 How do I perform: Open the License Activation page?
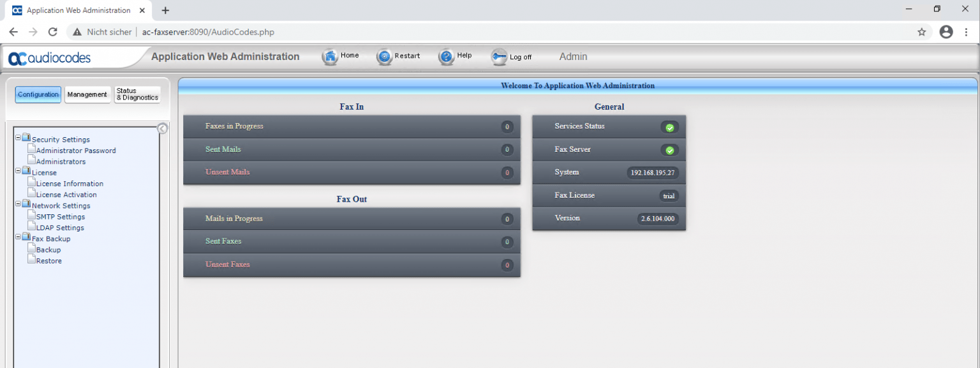[x=66, y=195]
